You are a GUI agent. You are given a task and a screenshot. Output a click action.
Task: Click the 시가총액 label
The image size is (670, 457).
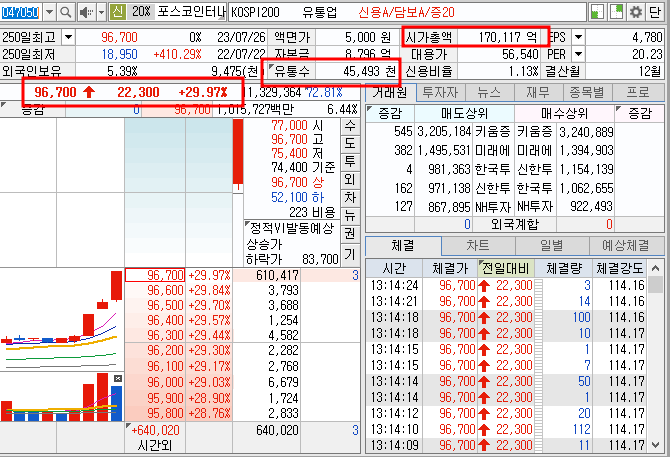click(x=429, y=38)
